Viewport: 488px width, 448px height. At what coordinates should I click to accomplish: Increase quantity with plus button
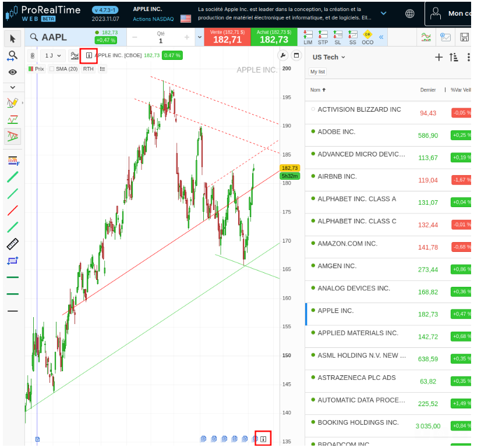pos(187,37)
